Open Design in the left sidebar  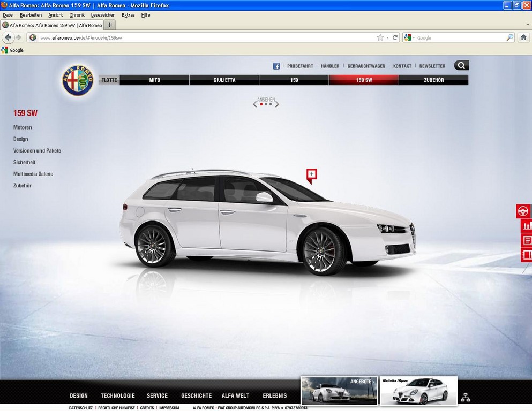click(x=21, y=139)
